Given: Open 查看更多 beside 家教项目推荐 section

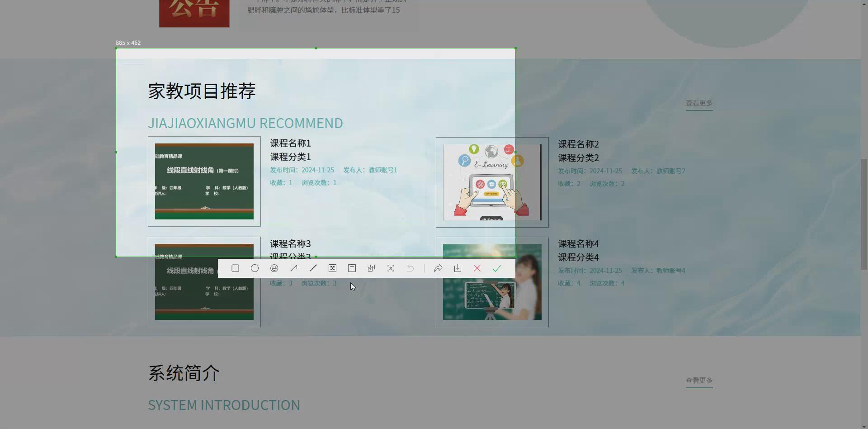Looking at the screenshot, I should pos(699,103).
